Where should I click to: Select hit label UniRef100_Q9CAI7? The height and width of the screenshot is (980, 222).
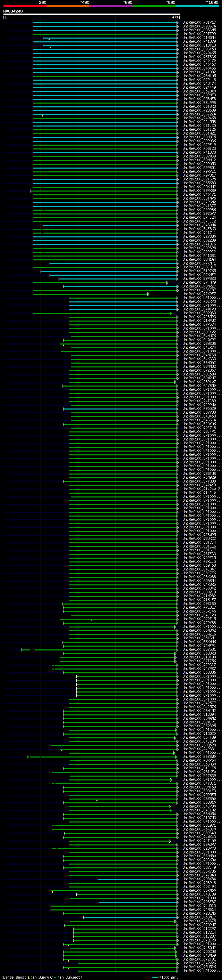tap(199, 267)
